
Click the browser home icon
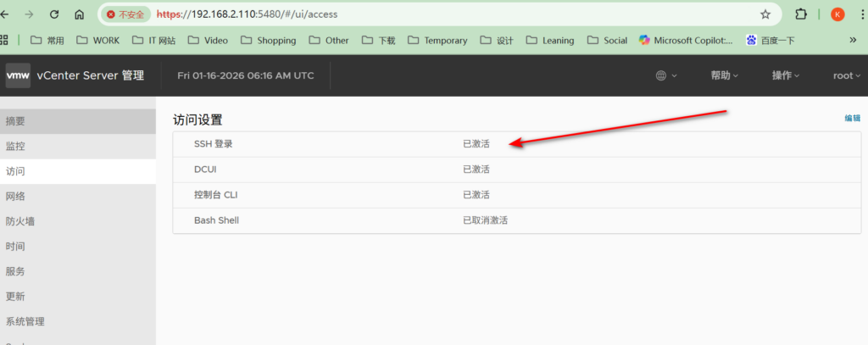click(79, 14)
